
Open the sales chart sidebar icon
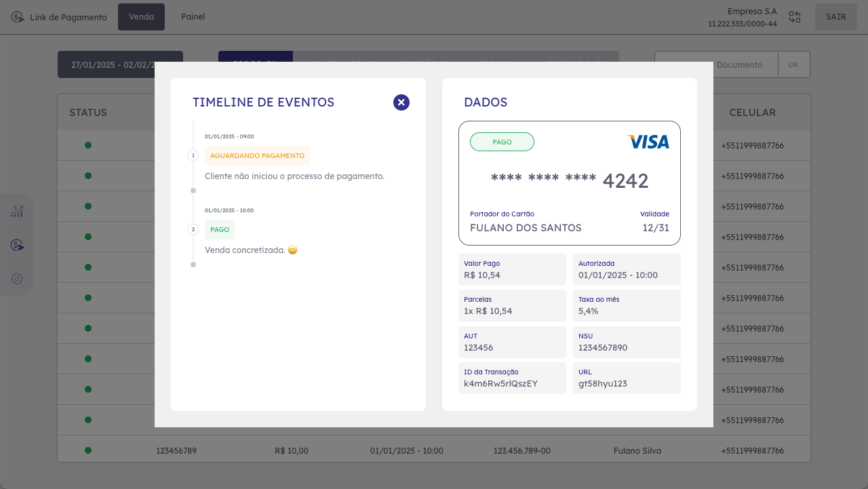pyautogui.click(x=17, y=212)
